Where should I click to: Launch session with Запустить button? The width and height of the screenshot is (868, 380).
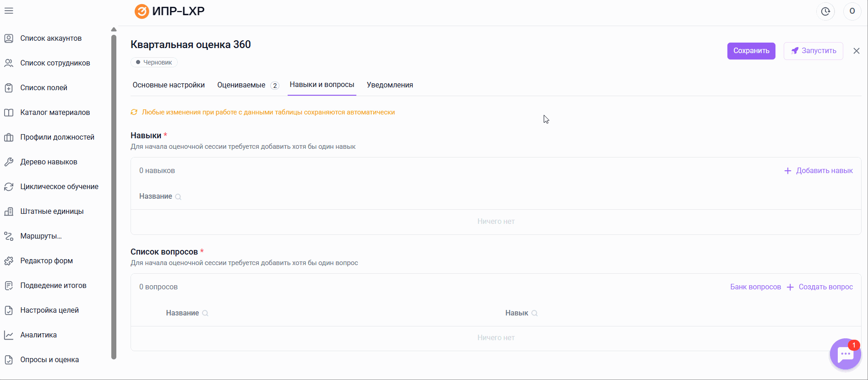[x=813, y=51]
